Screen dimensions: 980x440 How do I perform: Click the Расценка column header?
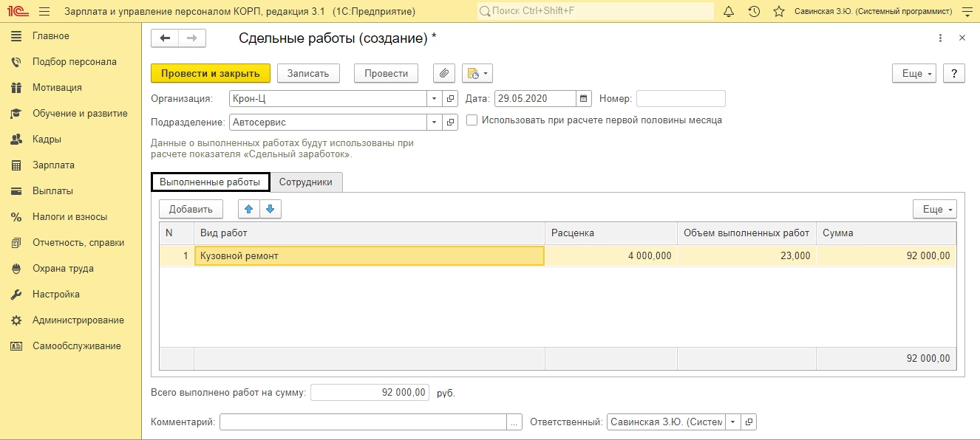click(x=611, y=233)
